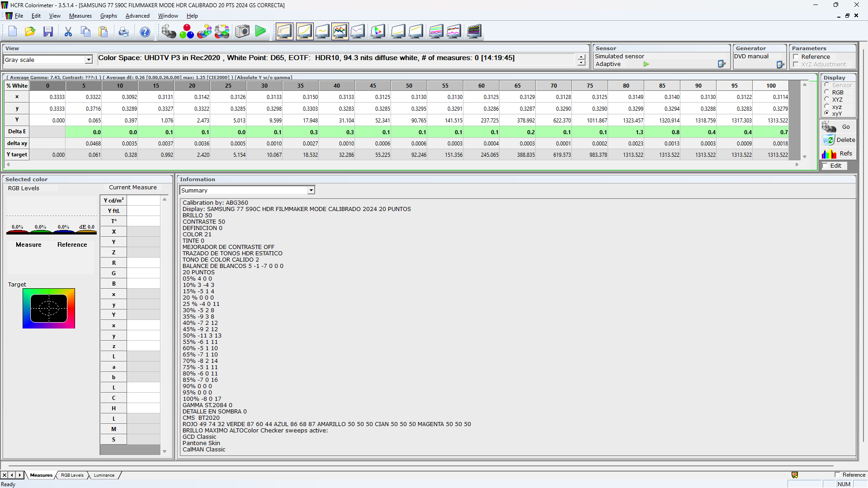Open the CIE chromaticity diagram view

click(378, 31)
